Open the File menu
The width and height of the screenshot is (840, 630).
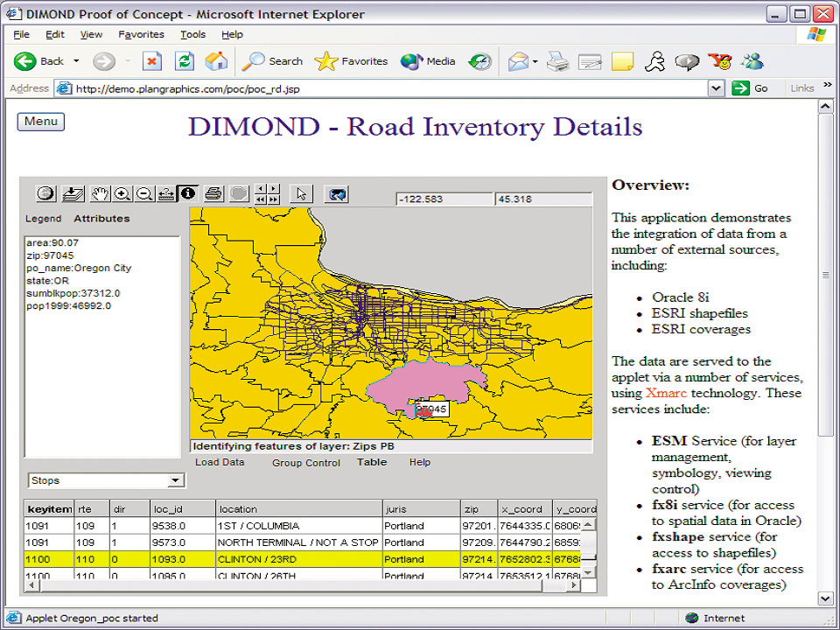[x=21, y=34]
